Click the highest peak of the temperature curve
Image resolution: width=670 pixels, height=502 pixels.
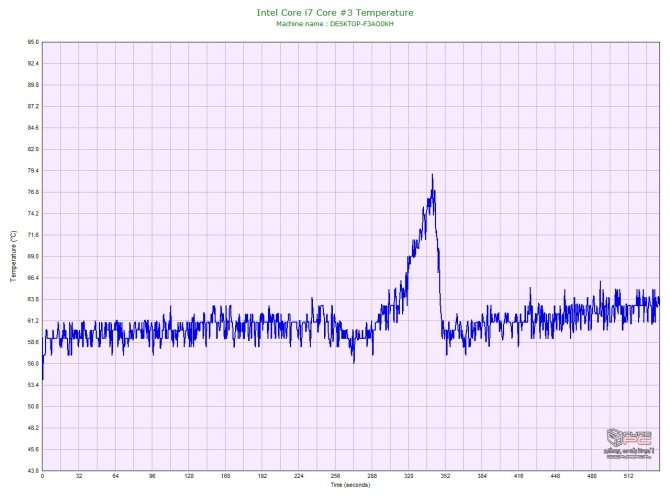[x=432, y=175]
